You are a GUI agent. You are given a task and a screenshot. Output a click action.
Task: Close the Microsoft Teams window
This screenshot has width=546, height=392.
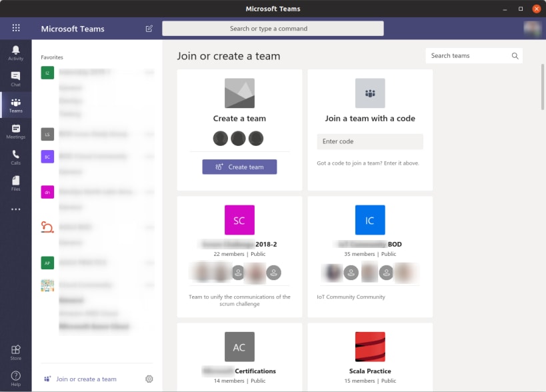coord(537,9)
